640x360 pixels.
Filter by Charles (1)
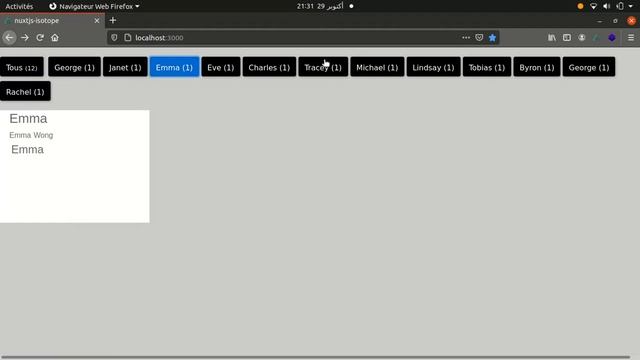(269, 67)
